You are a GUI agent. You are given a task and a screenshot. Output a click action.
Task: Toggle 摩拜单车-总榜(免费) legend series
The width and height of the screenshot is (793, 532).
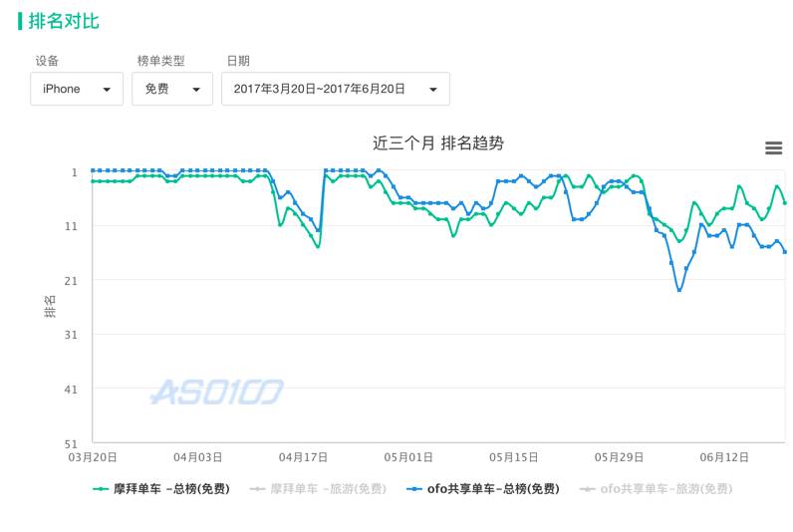pyautogui.click(x=161, y=489)
